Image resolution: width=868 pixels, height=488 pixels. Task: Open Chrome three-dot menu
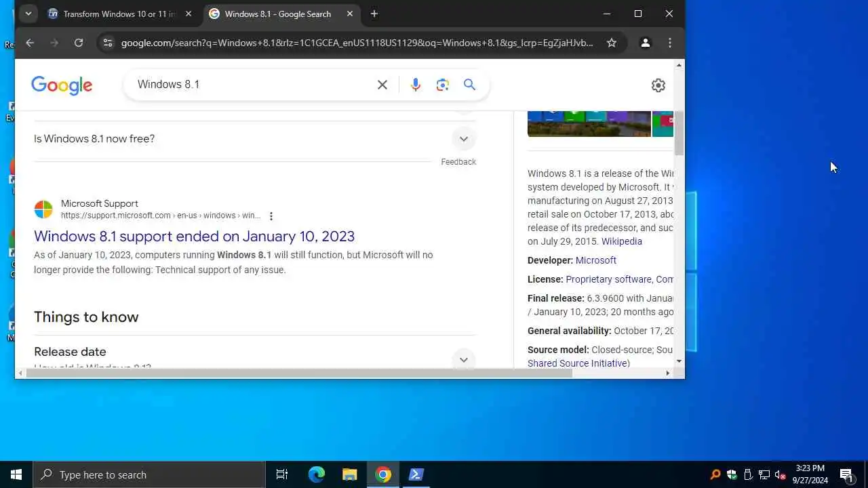tap(670, 43)
